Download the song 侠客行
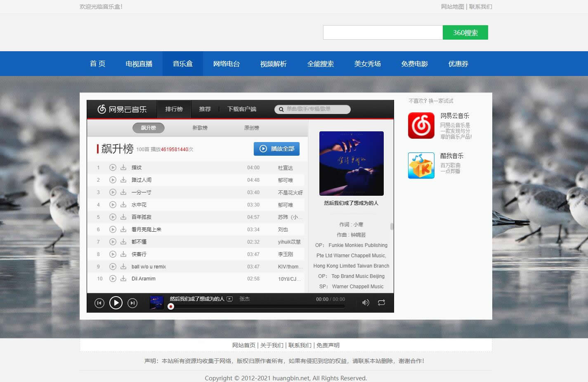 (x=123, y=254)
